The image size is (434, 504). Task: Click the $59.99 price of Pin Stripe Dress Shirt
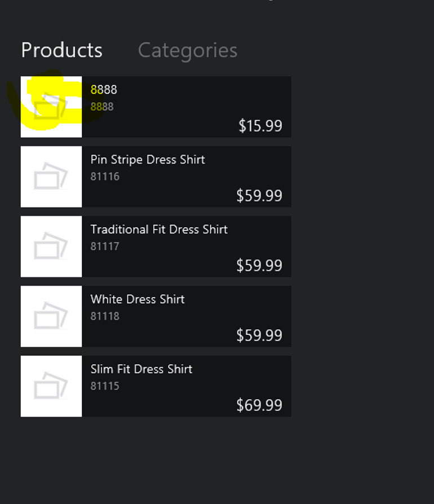coord(259,196)
